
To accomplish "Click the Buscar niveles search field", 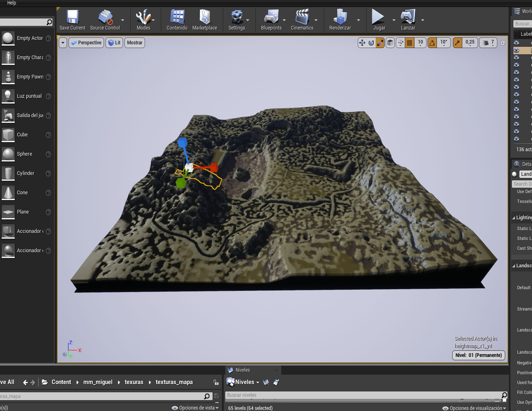I will pyautogui.click(x=363, y=395).
